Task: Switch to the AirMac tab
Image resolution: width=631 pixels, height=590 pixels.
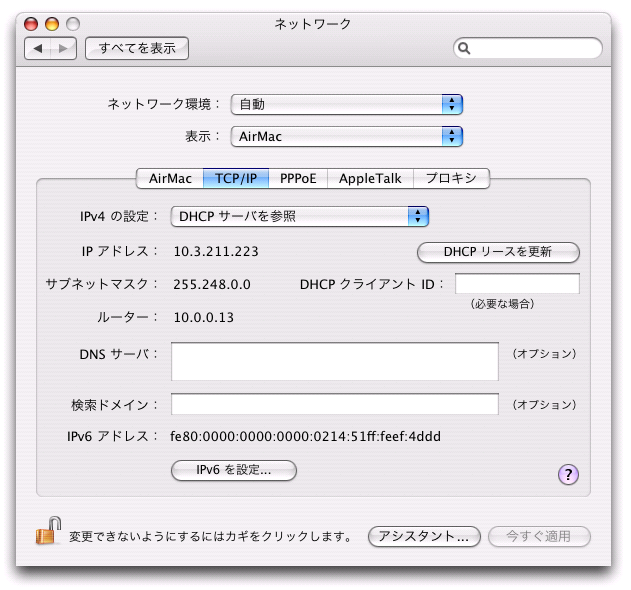Action: [170, 179]
